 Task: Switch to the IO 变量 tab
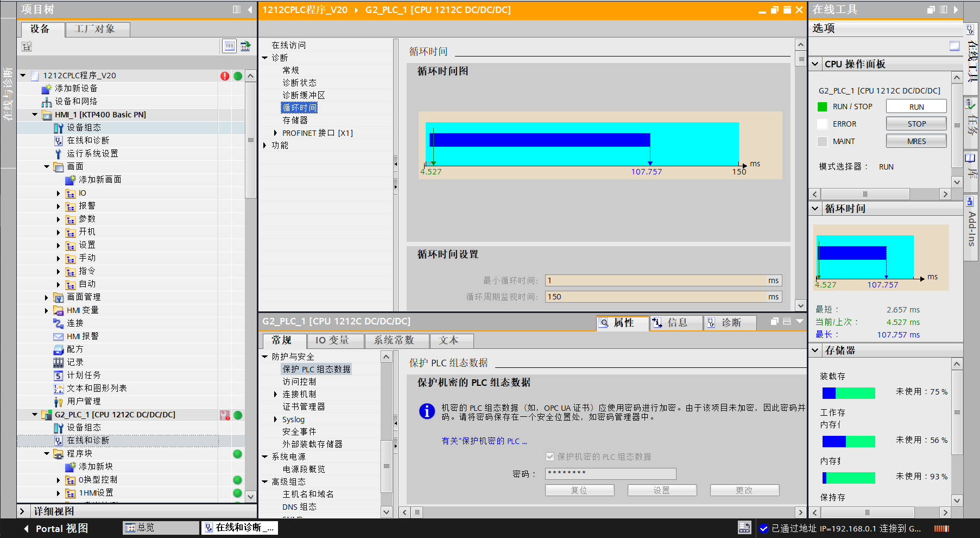(x=332, y=341)
